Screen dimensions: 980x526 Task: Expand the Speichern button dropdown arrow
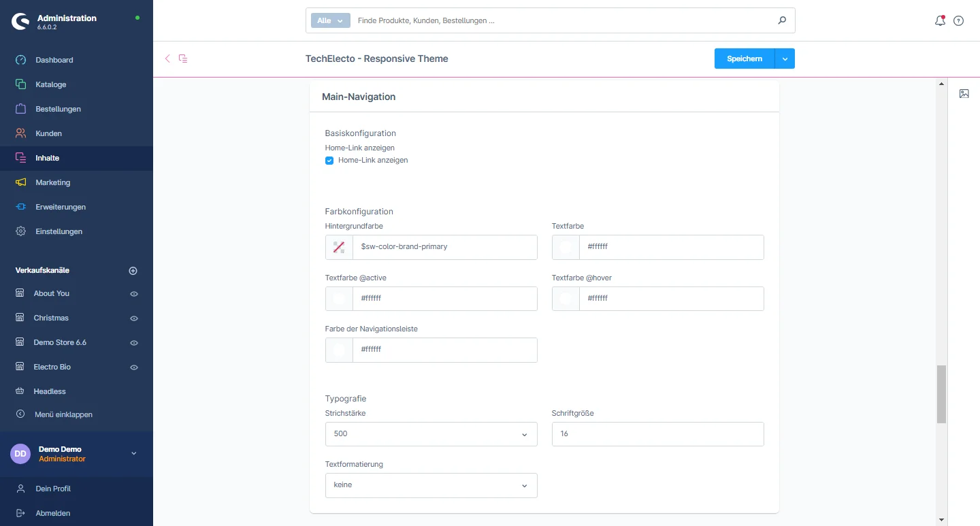tap(785, 59)
